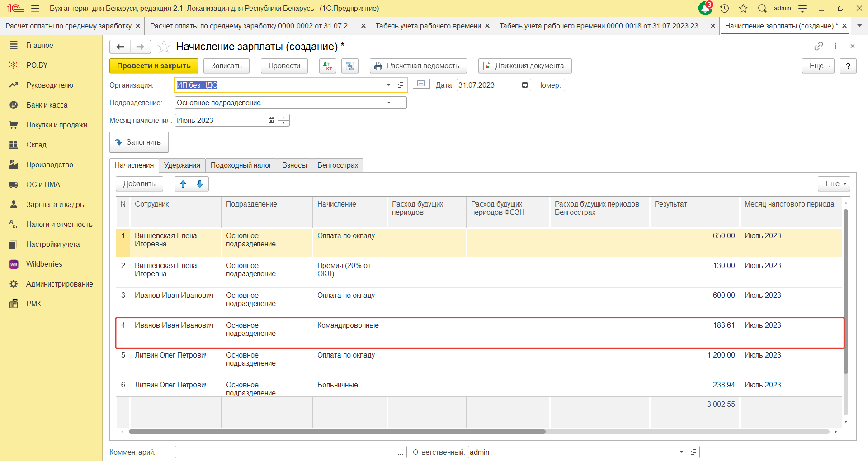Get link to document via chain icon
The width and height of the screenshot is (868, 461).
tap(818, 46)
